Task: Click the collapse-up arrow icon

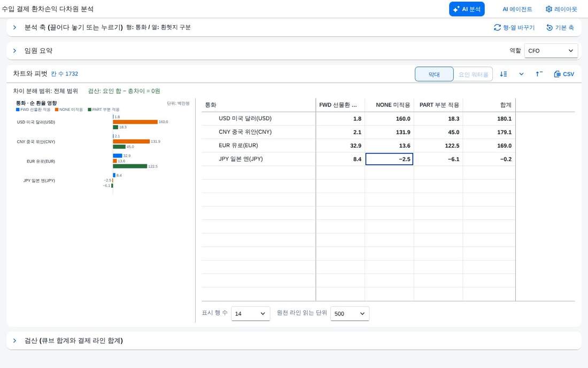Action: click(539, 74)
